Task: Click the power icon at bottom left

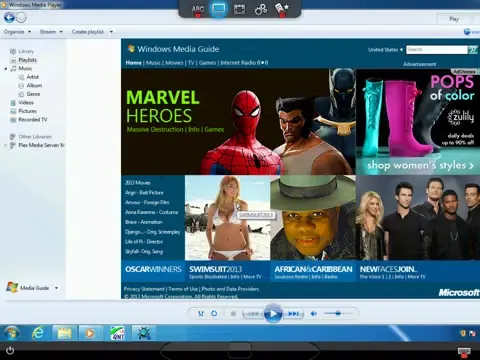Action: tap(10, 351)
